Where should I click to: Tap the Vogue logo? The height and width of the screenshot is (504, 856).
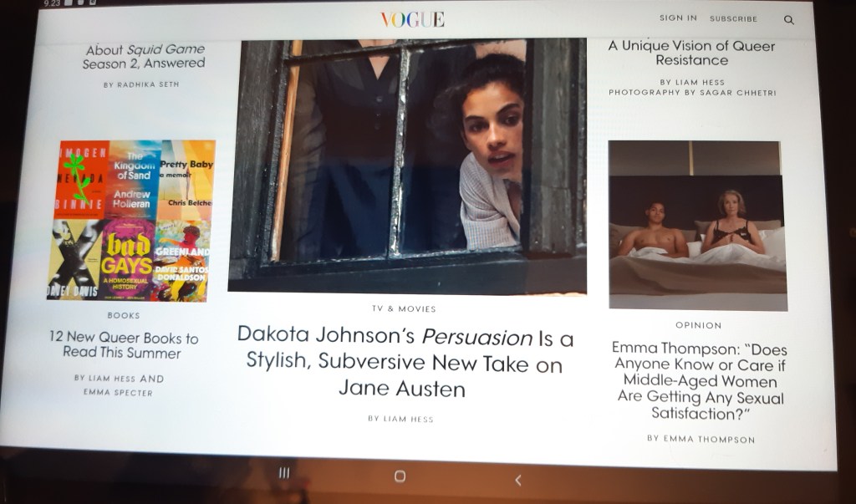[412, 19]
